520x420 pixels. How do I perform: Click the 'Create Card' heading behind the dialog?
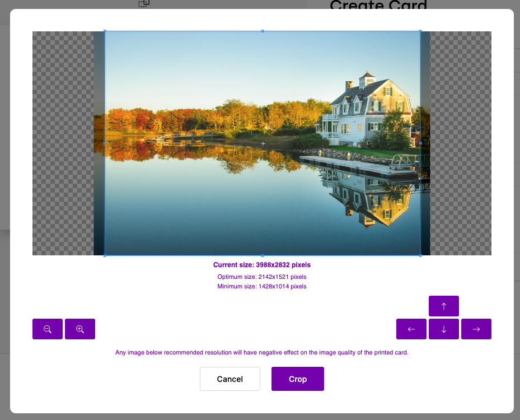[x=378, y=4]
